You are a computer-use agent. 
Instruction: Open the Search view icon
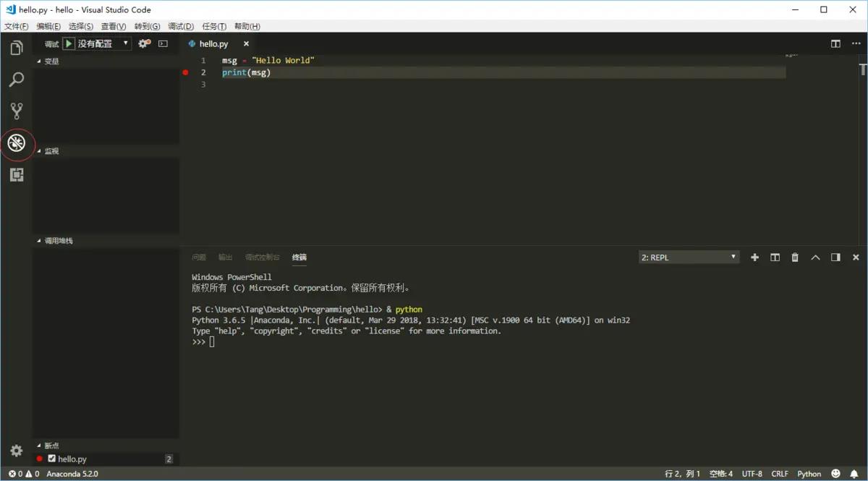point(16,80)
